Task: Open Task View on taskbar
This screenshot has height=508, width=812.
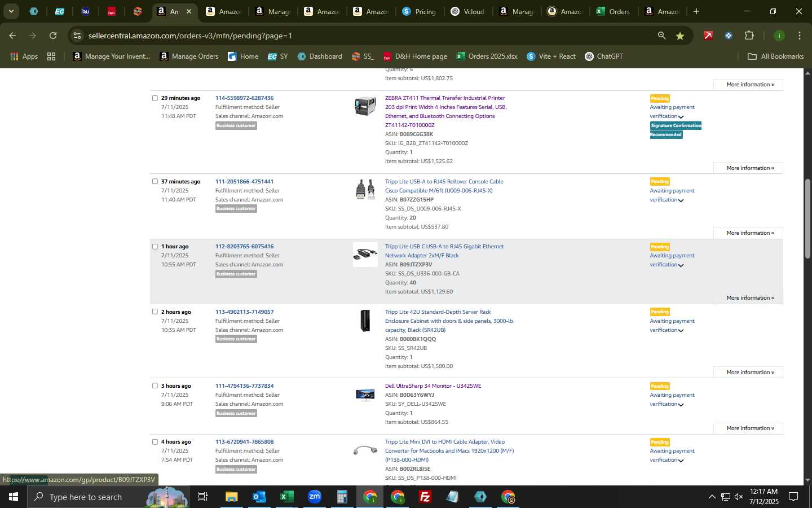Action: pos(203,497)
